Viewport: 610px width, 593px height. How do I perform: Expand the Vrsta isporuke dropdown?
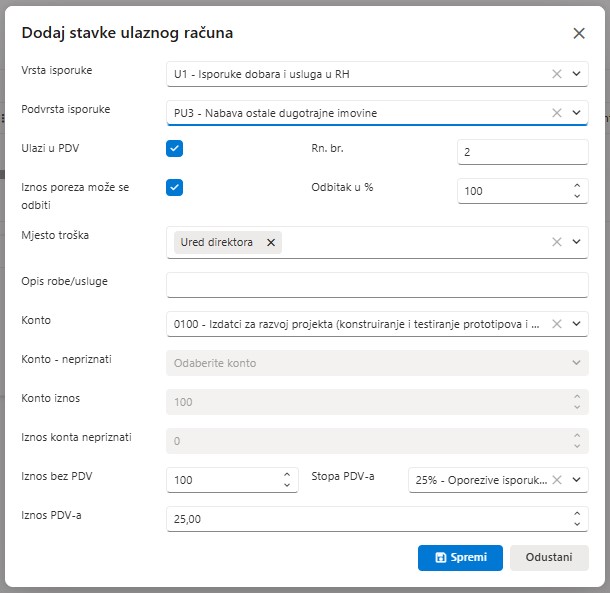tap(576, 74)
